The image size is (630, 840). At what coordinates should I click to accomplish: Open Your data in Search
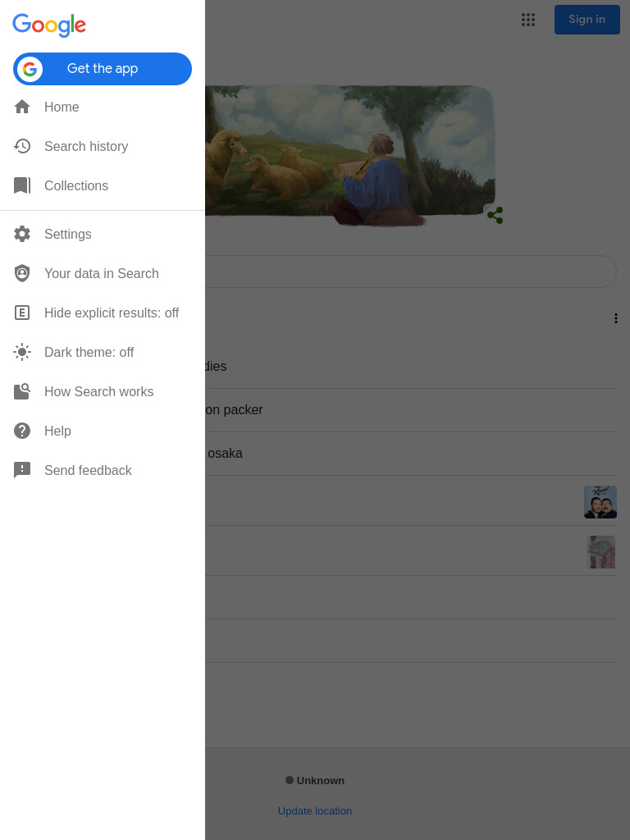tap(103, 273)
